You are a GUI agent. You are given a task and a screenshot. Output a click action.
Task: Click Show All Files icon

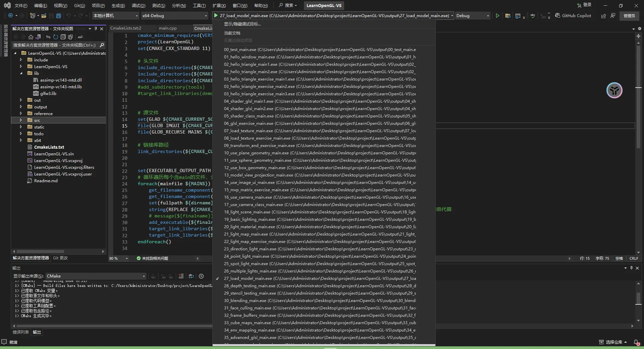(70, 37)
